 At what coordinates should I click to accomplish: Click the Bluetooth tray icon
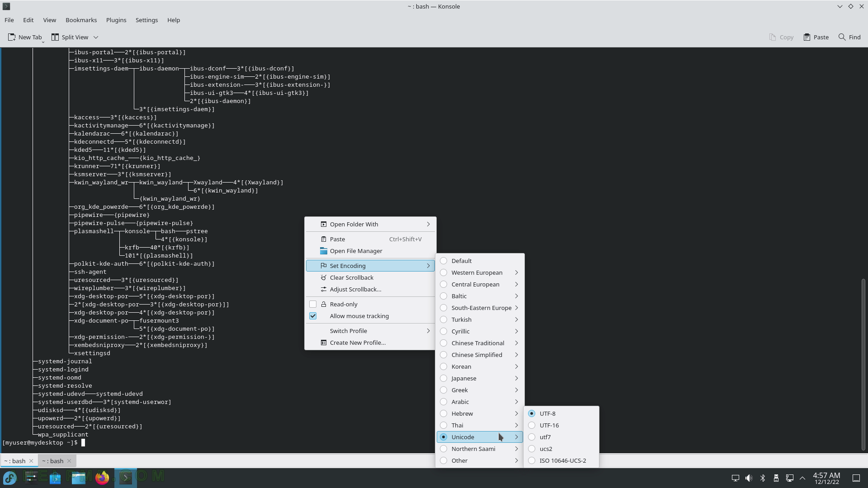point(763,478)
